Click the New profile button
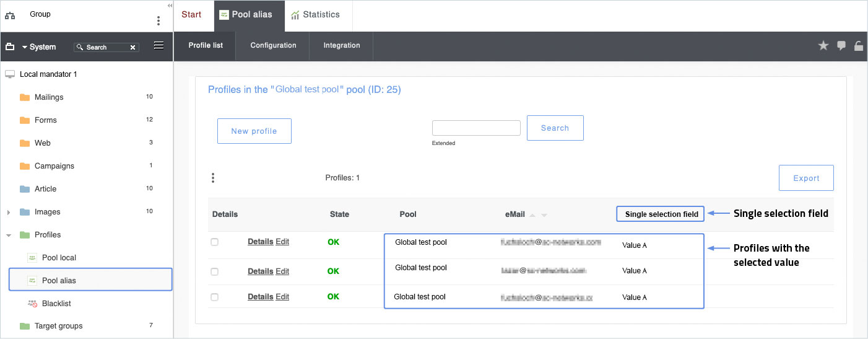868x339 pixels. 254,131
